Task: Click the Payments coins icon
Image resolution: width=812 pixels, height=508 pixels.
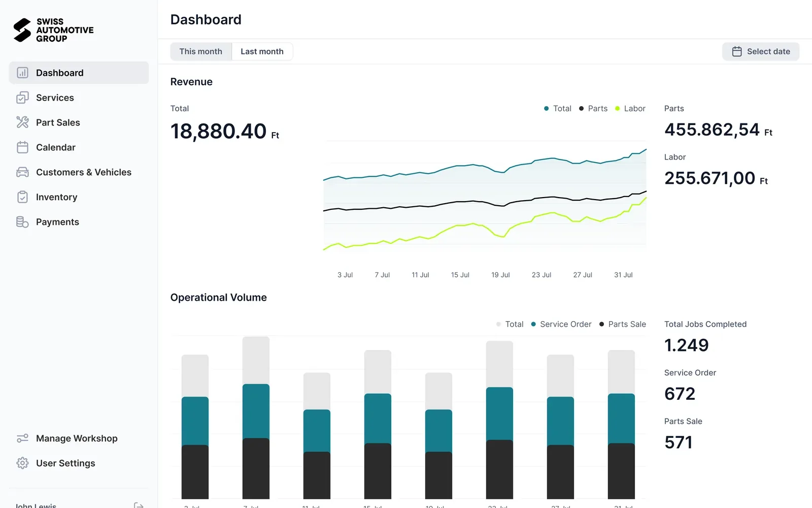Action: pos(22,222)
